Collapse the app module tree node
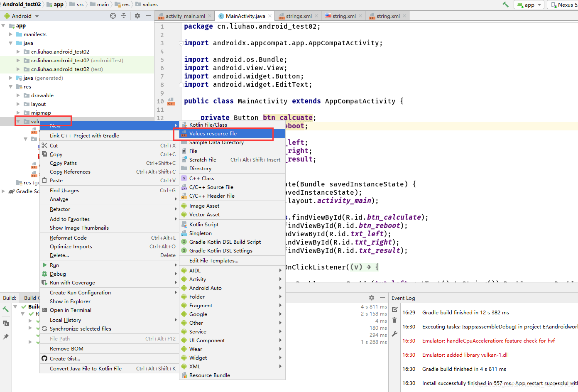The width and height of the screenshot is (578, 392). click(x=4, y=26)
